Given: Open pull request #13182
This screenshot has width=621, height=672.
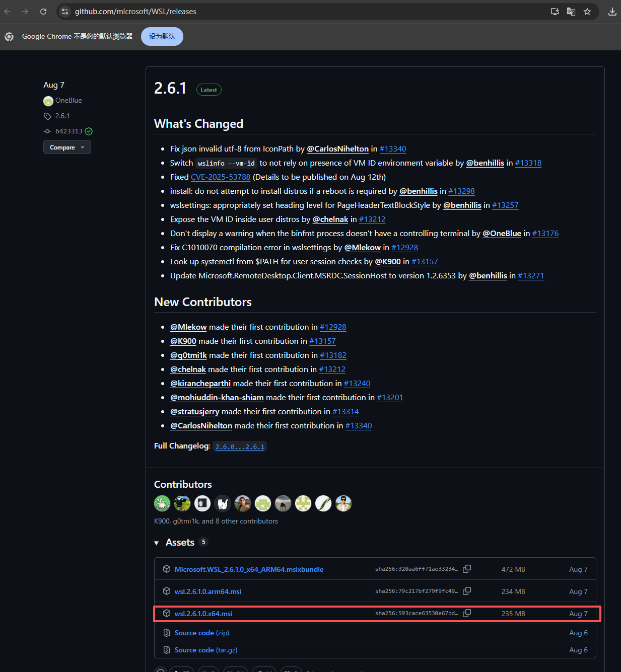Looking at the screenshot, I should [x=333, y=355].
